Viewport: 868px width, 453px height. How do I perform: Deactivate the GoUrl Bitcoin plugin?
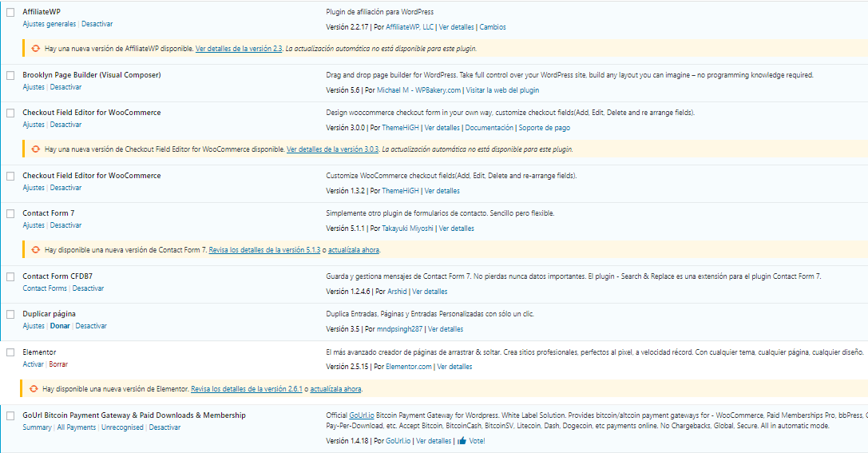coord(164,428)
